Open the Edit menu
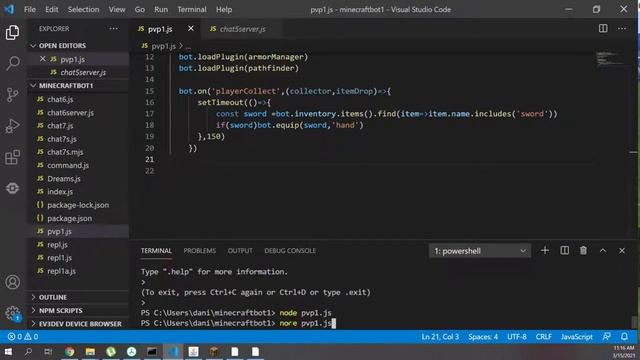Screen dimensions: 640x360 click(x=52, y=9)
